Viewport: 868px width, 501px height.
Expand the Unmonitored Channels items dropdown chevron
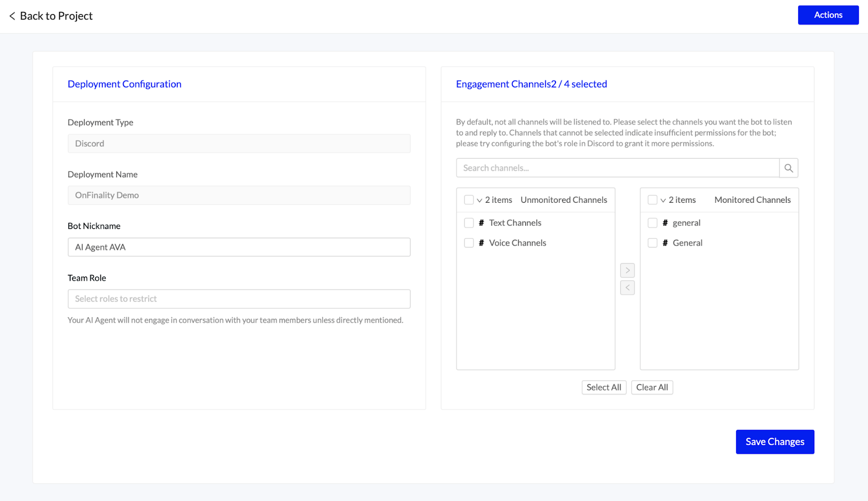click(x=478, y=200)
